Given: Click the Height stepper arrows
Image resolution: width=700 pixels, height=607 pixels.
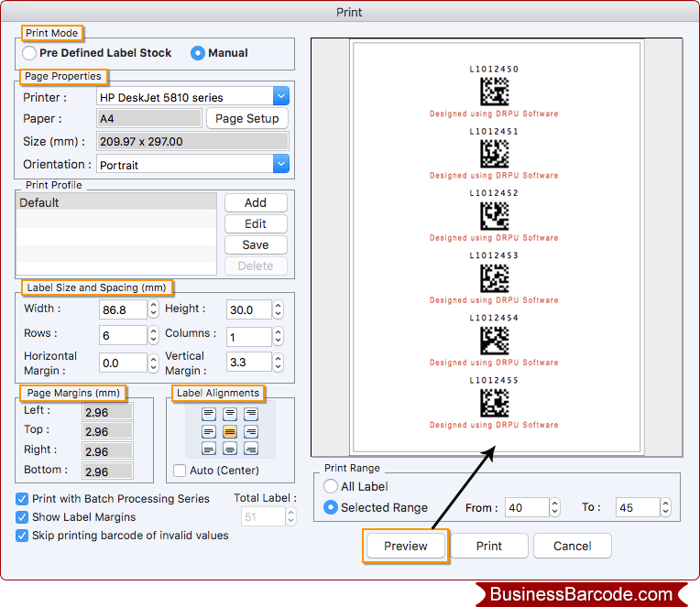Looking at the screenshot, I should coord(278,309).
